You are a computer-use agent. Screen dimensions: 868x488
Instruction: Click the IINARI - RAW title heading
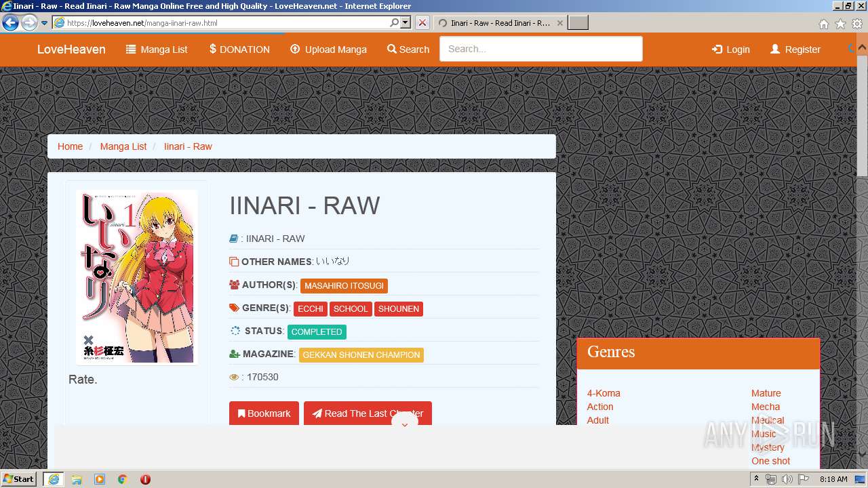304,205
